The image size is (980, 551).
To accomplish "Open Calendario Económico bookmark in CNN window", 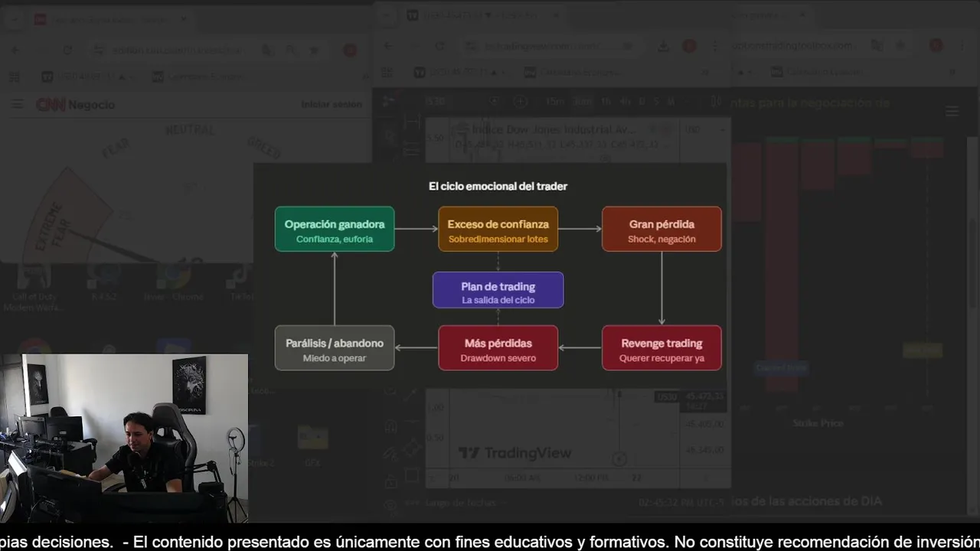I will [198, 77].
